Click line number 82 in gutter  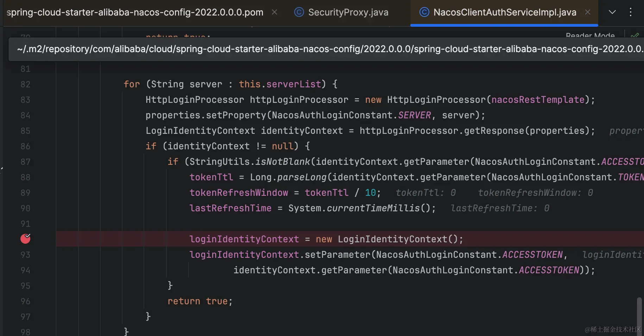pyautogui.click(x=25, y=84)
